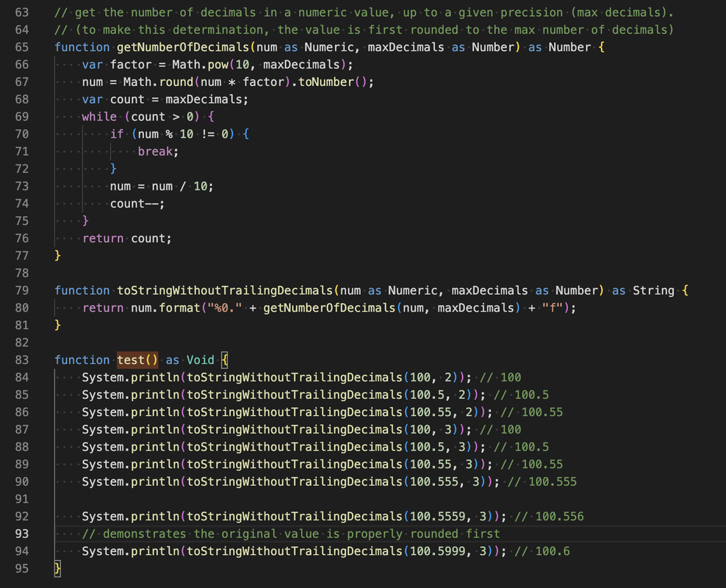Click 'var count = maxDecimals;' statement
726x588 pixels.
point(165,99)
